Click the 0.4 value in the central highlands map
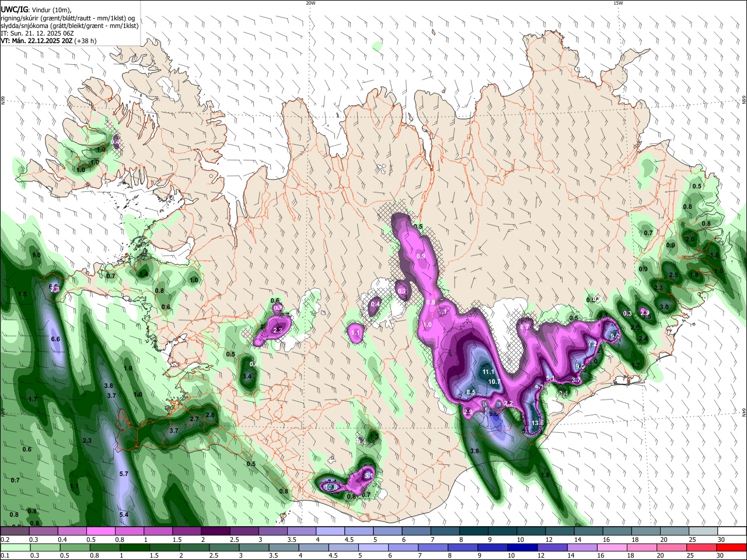This screenshot has width=747, height=560. pyautogui.click(x=375, y=304)
